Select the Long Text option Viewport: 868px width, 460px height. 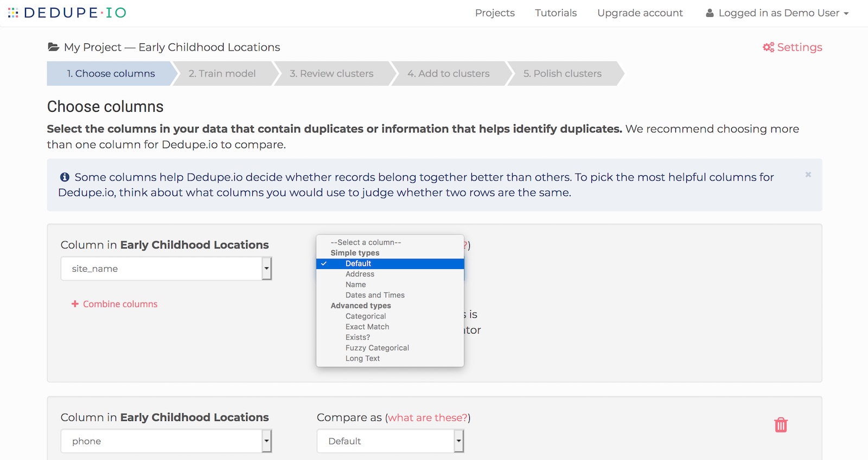[390, 359]
